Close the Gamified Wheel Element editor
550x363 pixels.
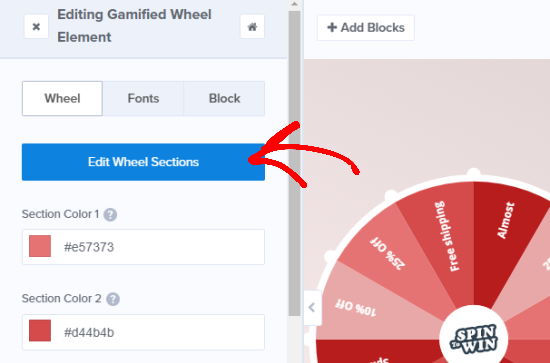click(x=36, y=27)
